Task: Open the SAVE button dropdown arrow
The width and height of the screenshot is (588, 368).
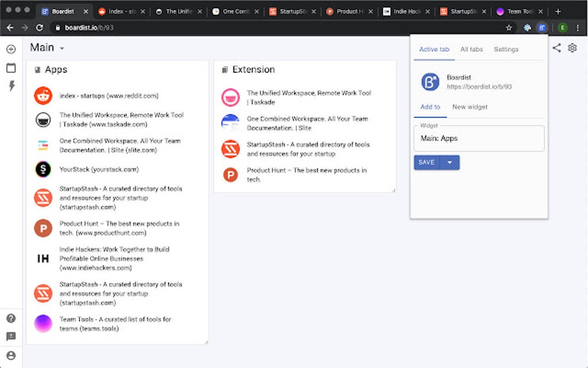Action: point(450,163)
